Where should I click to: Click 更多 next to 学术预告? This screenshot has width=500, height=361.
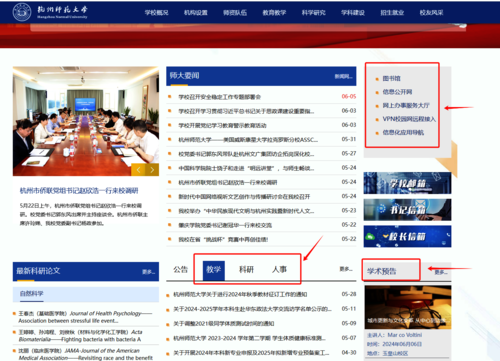click(x=441, y=272)
